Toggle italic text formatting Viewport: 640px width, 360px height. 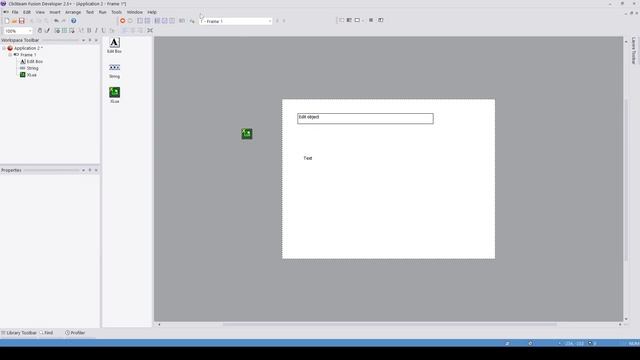(96, 31)
